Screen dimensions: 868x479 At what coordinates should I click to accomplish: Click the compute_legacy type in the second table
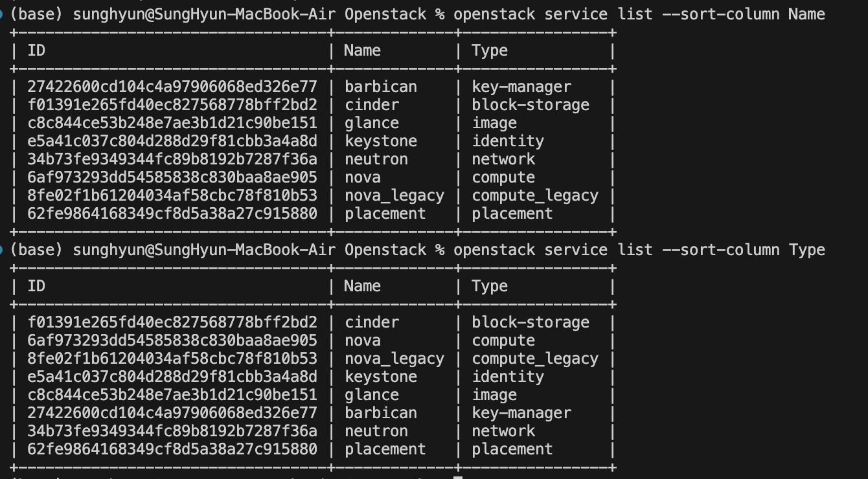tap(535, 359)
